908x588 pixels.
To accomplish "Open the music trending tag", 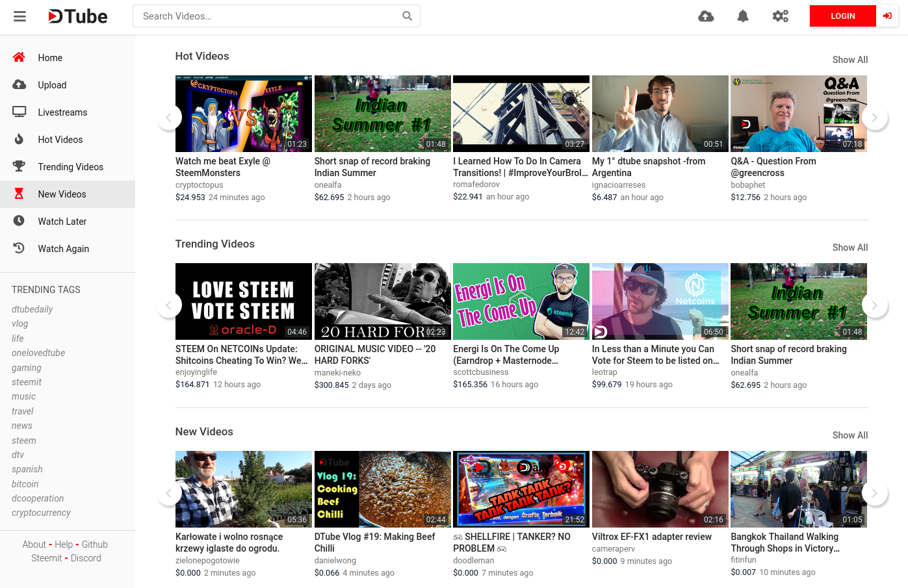I will click(x=24, y=396).
